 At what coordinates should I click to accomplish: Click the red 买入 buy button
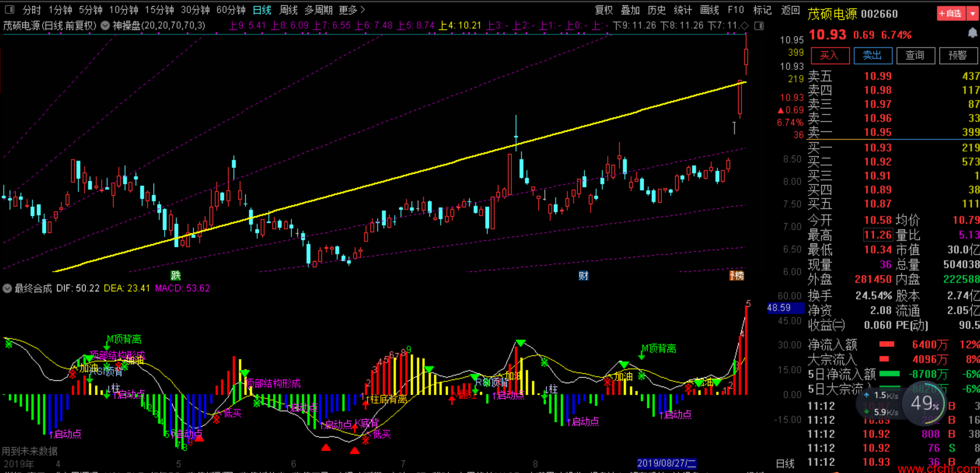coord(830,55)
